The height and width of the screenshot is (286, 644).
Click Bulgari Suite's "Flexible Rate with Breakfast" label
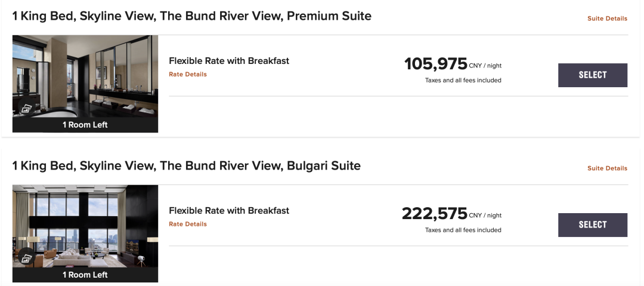[x=229, y=211]
